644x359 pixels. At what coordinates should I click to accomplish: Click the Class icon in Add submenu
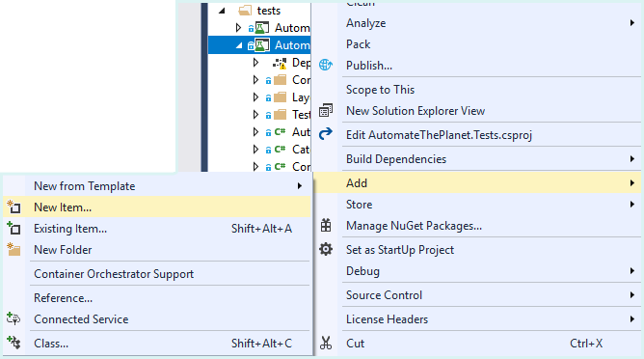[13, 343]
